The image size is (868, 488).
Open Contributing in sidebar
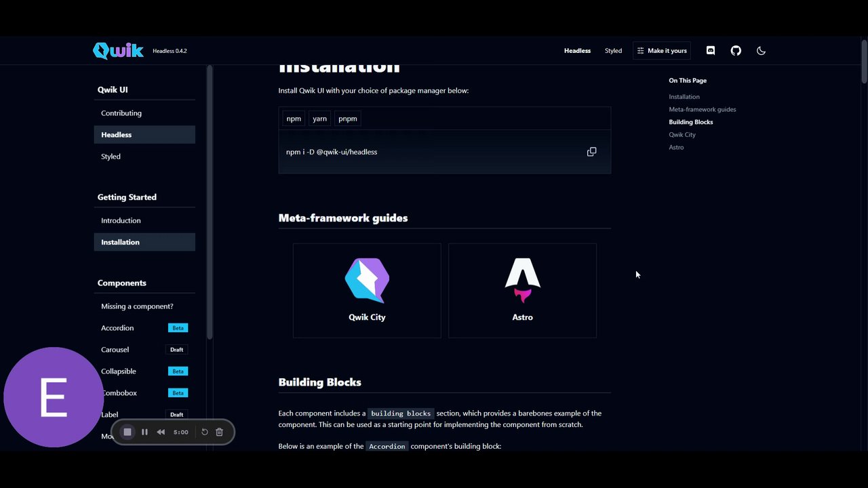[x=144, y=113]
